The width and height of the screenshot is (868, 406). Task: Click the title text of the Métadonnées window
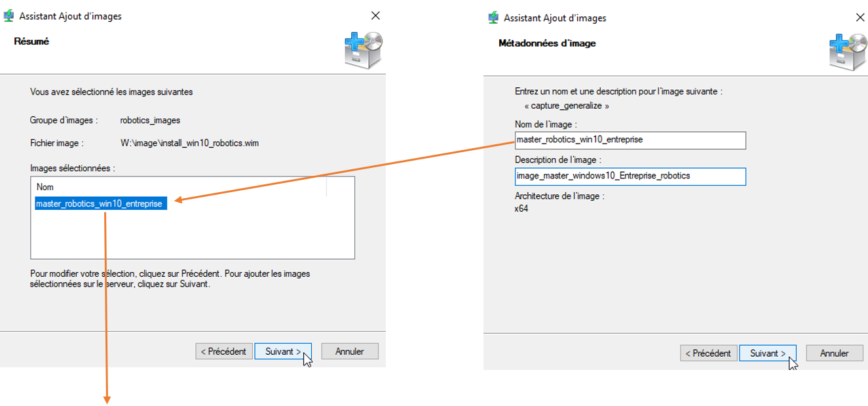tap(555, 18)
